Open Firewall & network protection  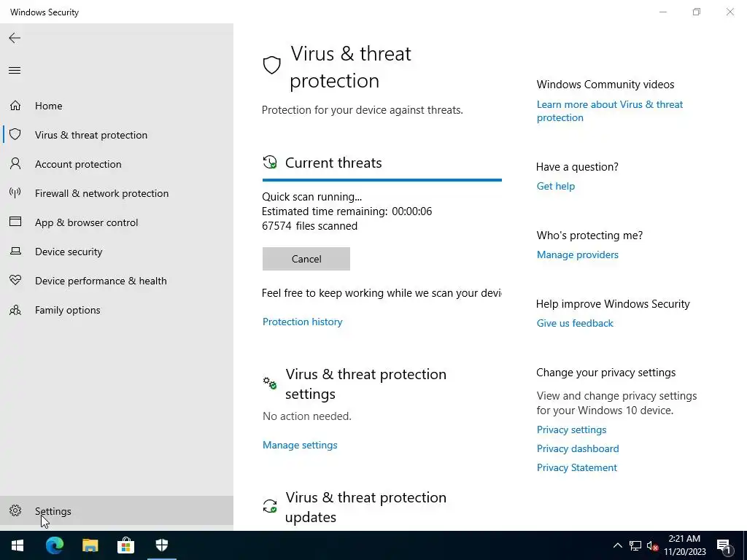pyautogui.click(x=117, y=193)
